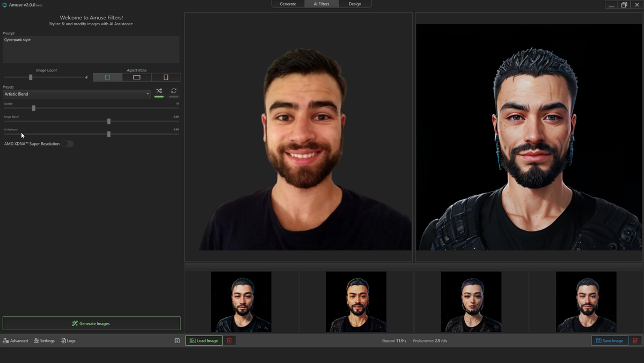Image resolution: width=644 pixels, height=363 pixels.
Task: Click the Quality slider handle
Action: point(33,108)
